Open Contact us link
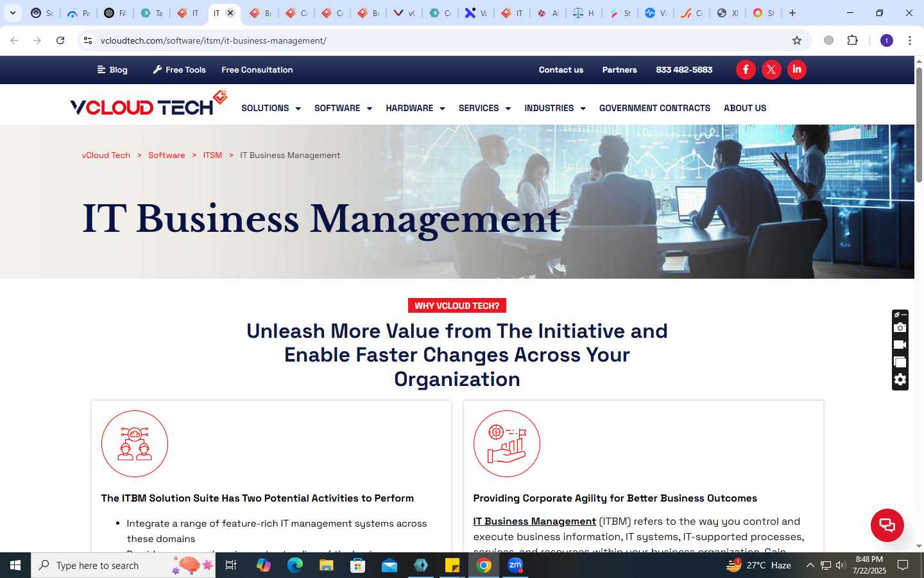This screenshot has width=924, height=578. [x=561, y=69]
